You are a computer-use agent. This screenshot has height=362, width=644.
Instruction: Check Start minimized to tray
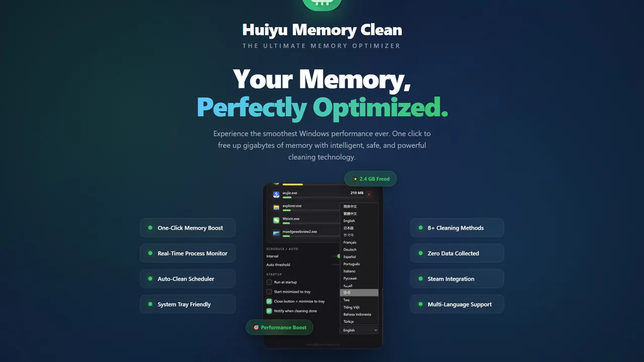click(269, 292)
